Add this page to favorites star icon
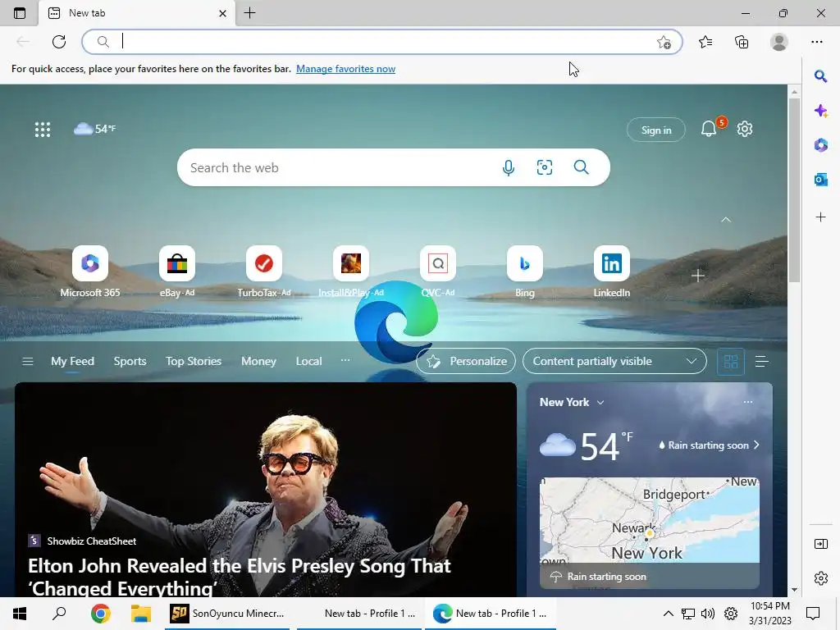 pyautogui.click(x=664, y=42)
